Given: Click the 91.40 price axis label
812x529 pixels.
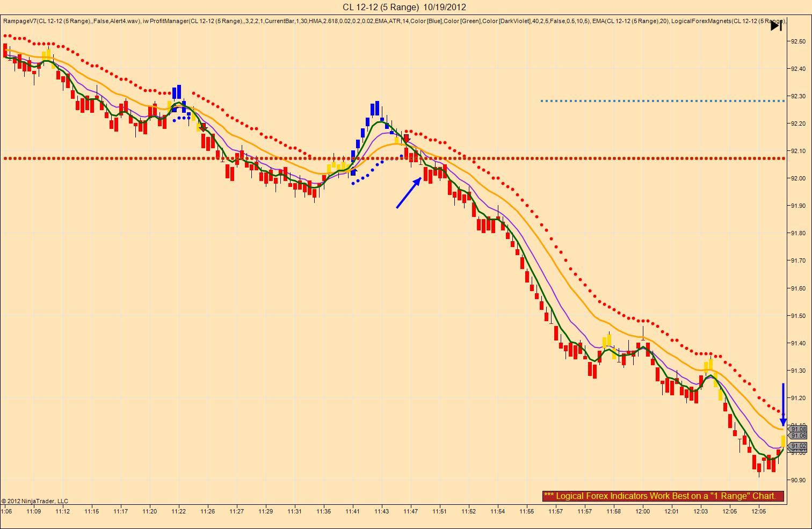Looking at the screenshot, I should point(798,343).
